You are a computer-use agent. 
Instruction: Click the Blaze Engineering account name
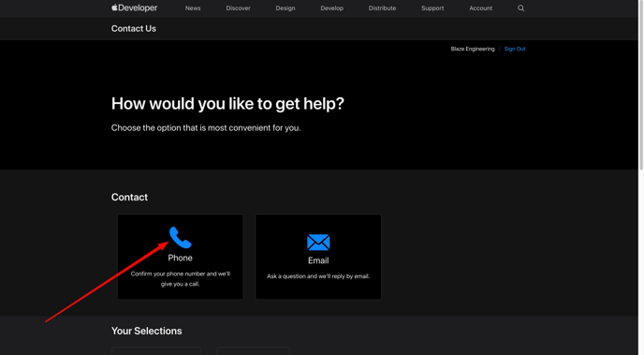pyautogui.click(x=473, y=49)
